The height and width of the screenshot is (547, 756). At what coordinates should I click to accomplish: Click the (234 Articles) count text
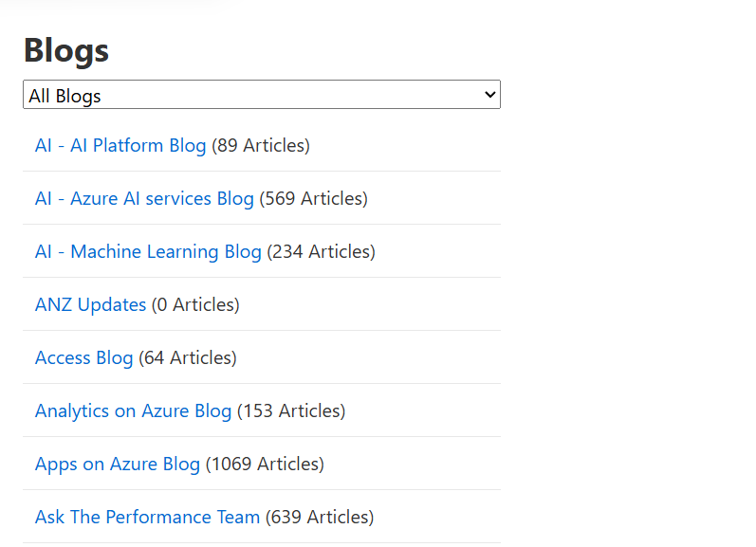pos(322,251)
